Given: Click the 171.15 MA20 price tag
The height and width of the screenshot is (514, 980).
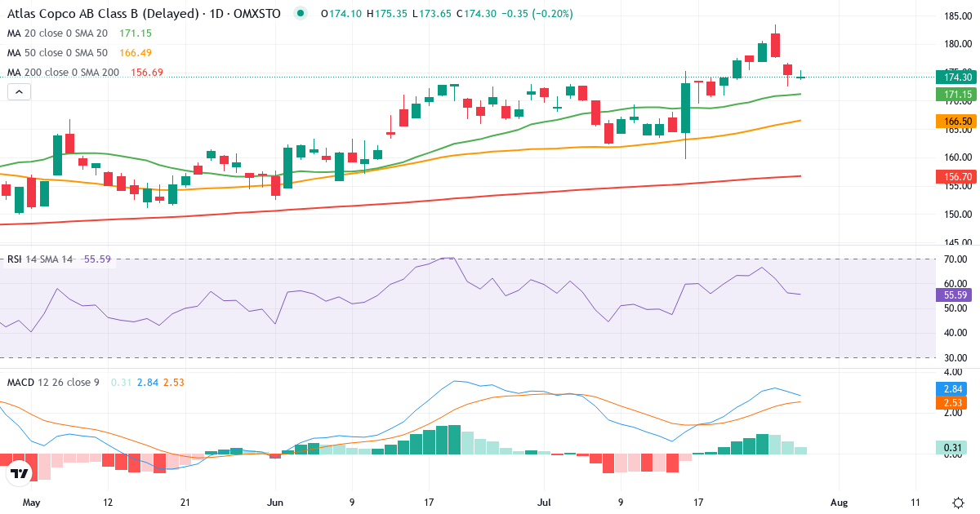Looking at the screenshot, I should pyautogui.click(x=956, y=94).
